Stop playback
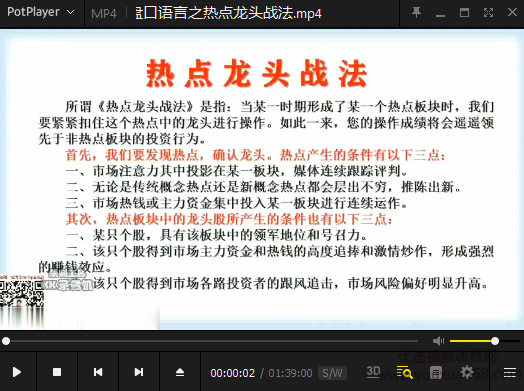 [57, 372]
